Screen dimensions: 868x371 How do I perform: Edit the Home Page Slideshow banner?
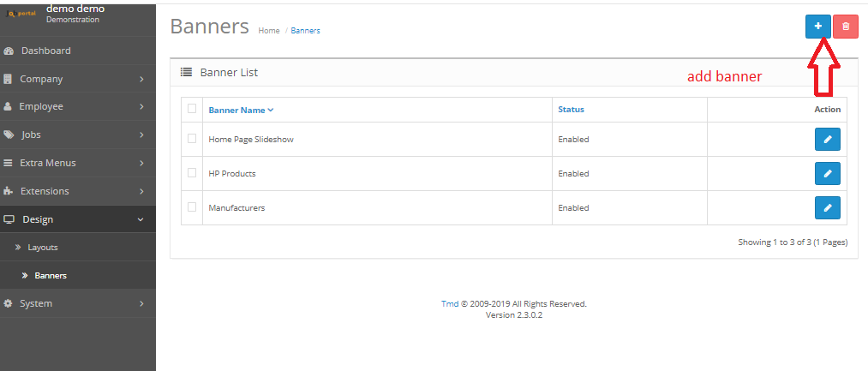click(x=827, y=140)
